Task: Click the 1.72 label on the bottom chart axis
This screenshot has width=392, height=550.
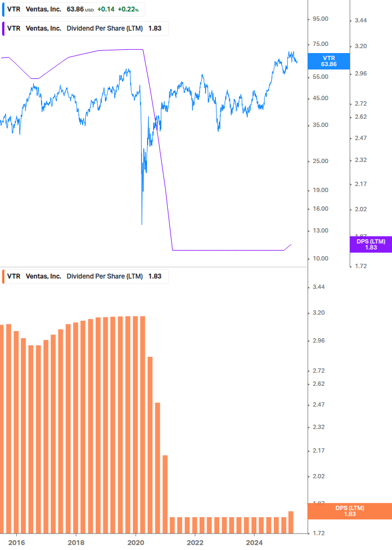Action: point(318,533)
